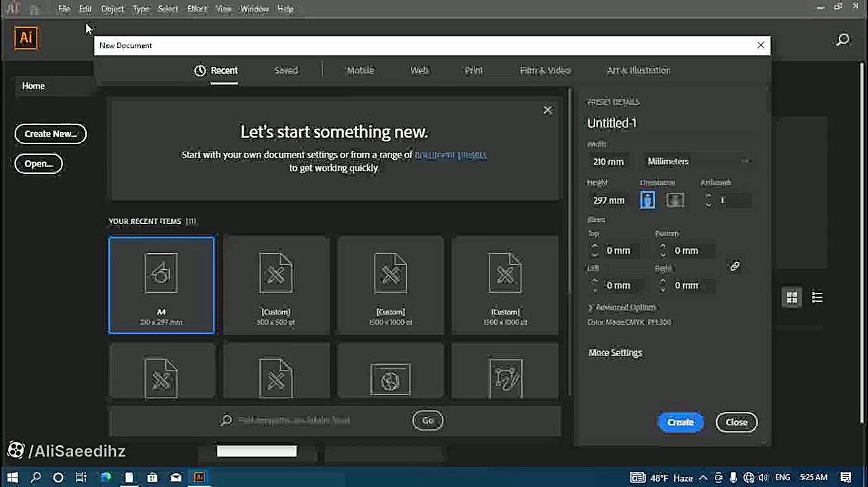This screenshot has width=868, height=487.
Task: Choose the Custom 800 x 500 preset
Action: click(276, 285)
